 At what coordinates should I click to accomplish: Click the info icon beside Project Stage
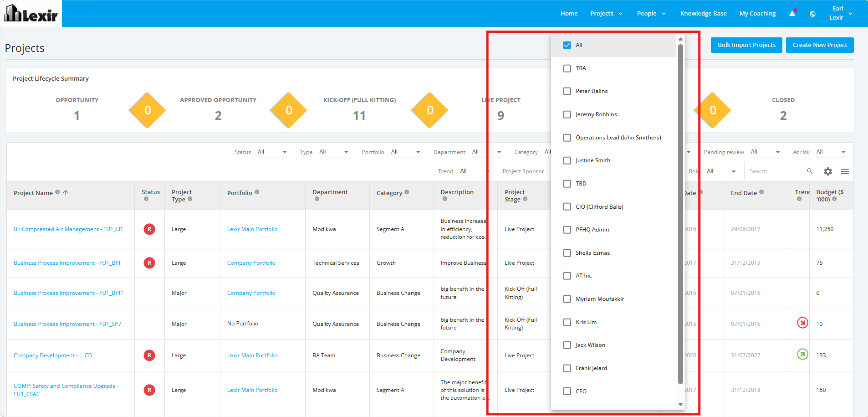[x=525, y=199]
